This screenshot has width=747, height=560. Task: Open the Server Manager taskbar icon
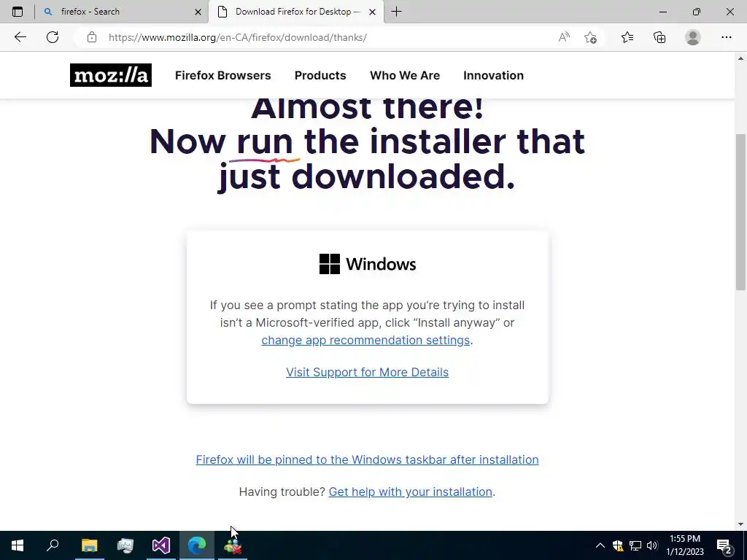[x=125, y=545]
